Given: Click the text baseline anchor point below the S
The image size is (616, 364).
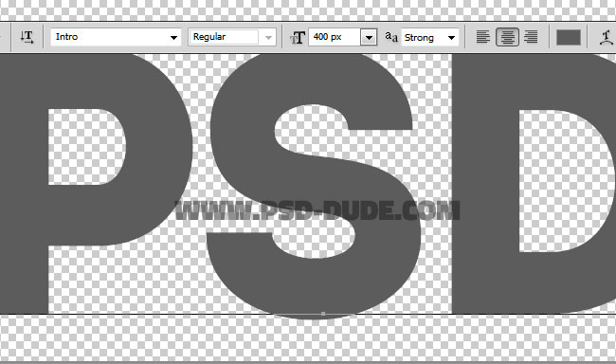Looking at the screenshot, I should click(x=323, y=314).
